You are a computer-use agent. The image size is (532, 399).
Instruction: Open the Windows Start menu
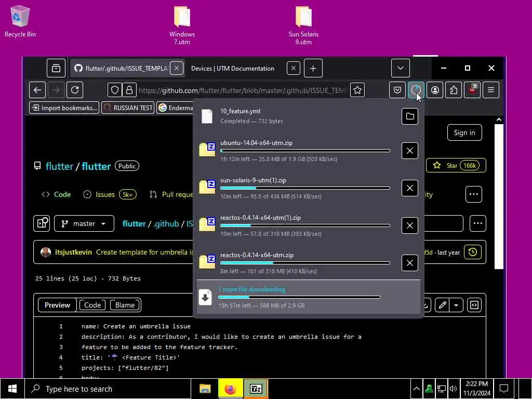tap(12, 389)
